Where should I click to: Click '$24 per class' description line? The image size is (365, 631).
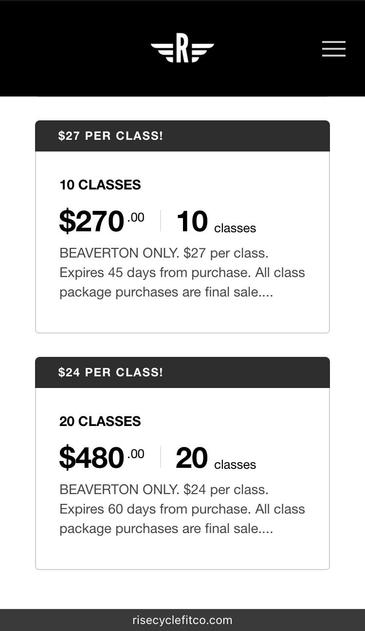click(164, 490)
